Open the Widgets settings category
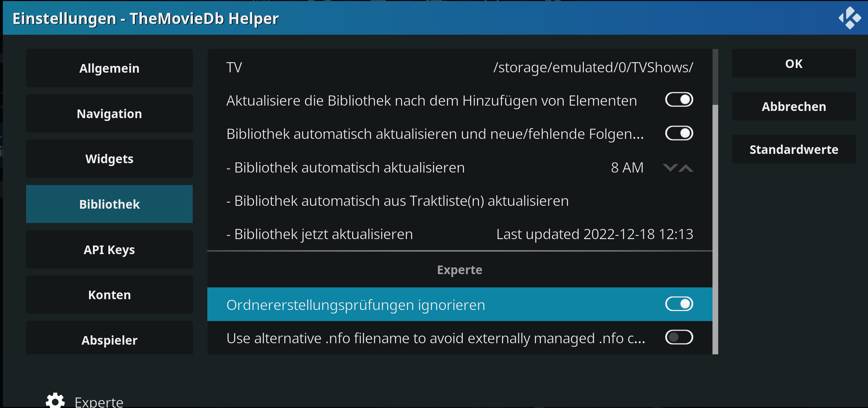Image resolution: width=868 pixels, height=408 pixels. pyautogui.click(x=109, y=159)
